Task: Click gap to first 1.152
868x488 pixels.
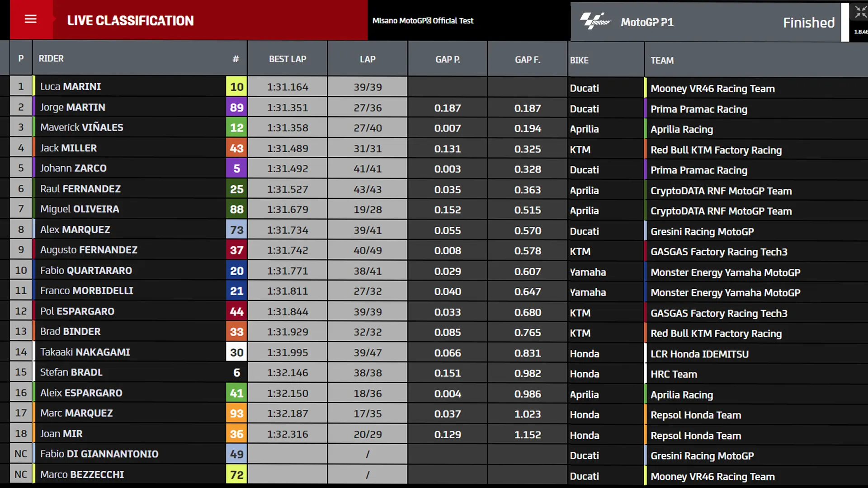Action: pyautogui.click(x=528, y=435)
